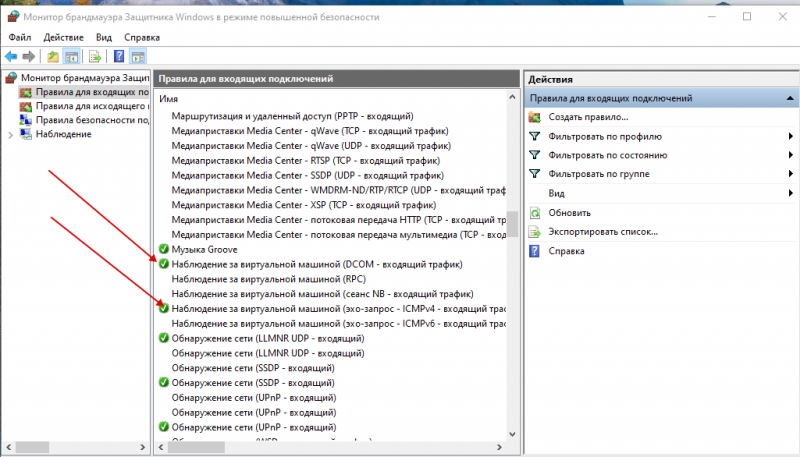Click the green Обновить refresh icon
Screen dimensions: 800x457
pyautogui.click(x=535, y=212)
